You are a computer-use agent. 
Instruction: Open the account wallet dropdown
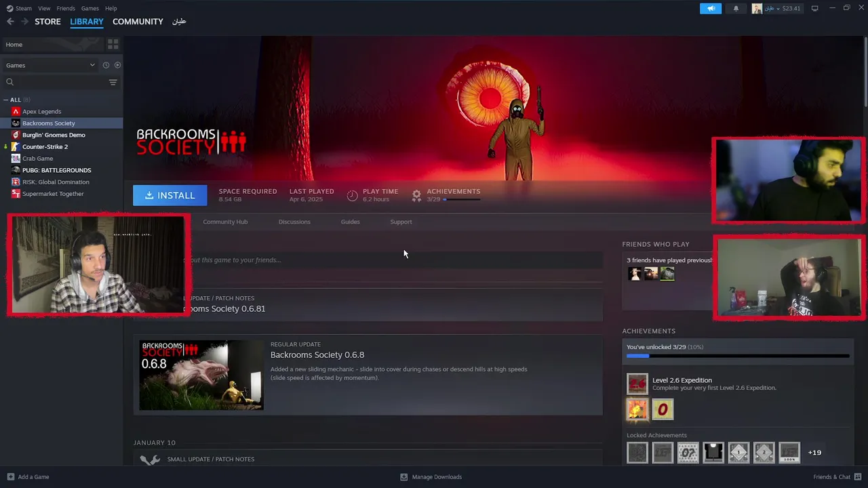(776, 9)
